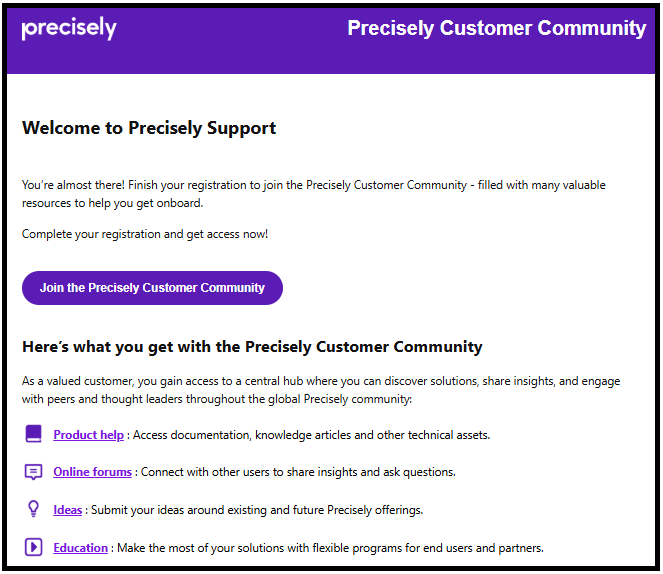Click the Education play icon
This screenshot has height=574, width=663.
point(34,547)
